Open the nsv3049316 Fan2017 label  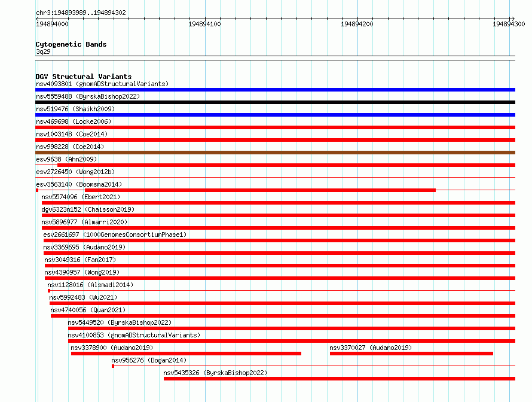tap(80, 260)
